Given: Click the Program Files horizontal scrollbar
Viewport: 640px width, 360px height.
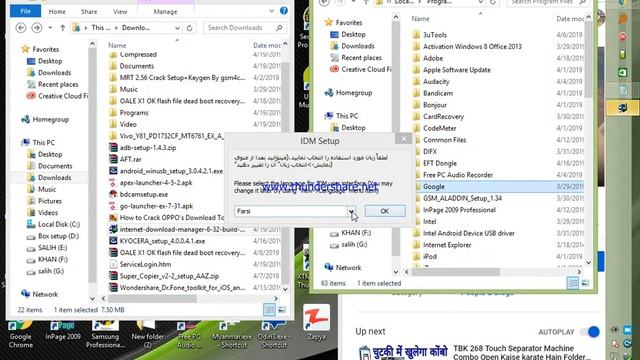Looking at the screenshot, I should pos(455,272).
